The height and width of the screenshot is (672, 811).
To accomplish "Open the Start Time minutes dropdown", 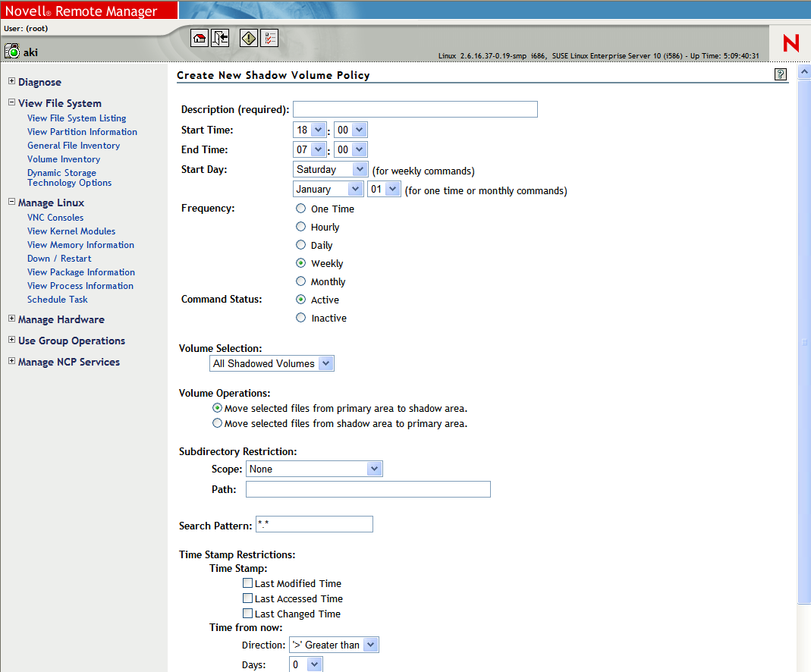I will (x=350, y=130).
